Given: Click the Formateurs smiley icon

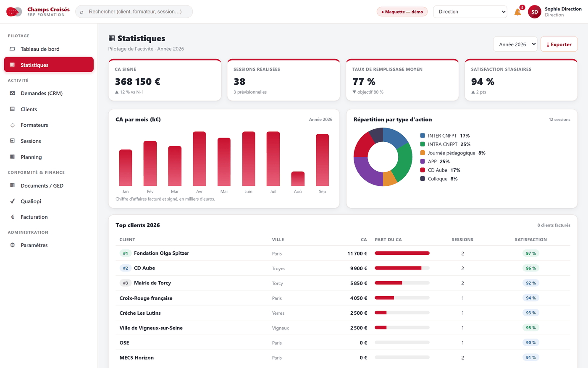Looking at the screenshot, I should coord(12,125).
